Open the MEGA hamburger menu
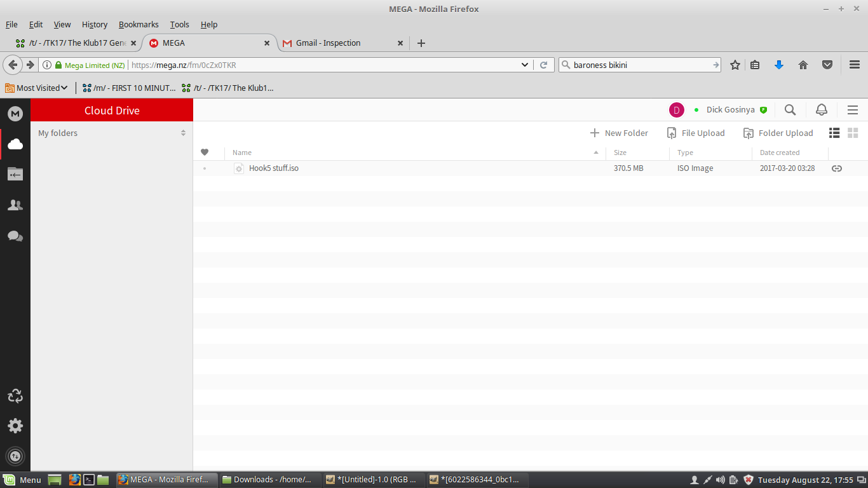This screenshot has width=868, height=488. (853, 110)
